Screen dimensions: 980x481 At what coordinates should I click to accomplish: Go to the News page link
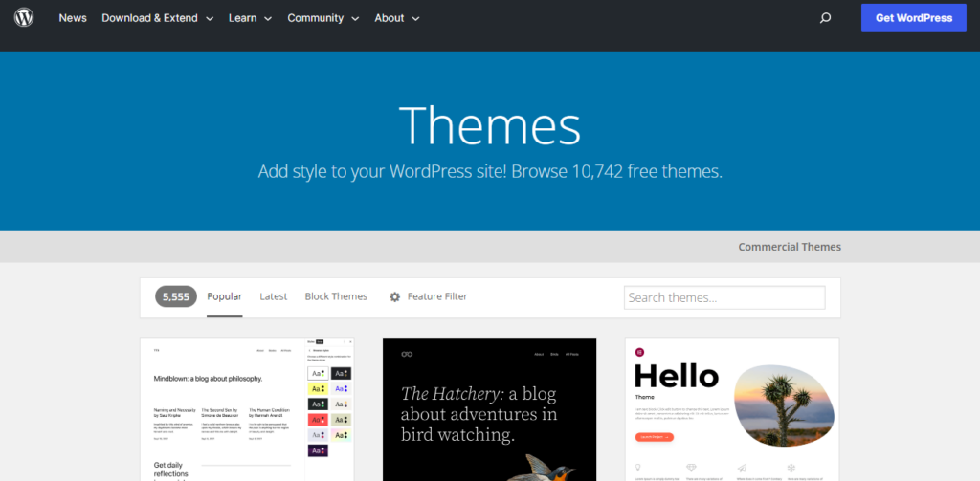tap(73, 18)
